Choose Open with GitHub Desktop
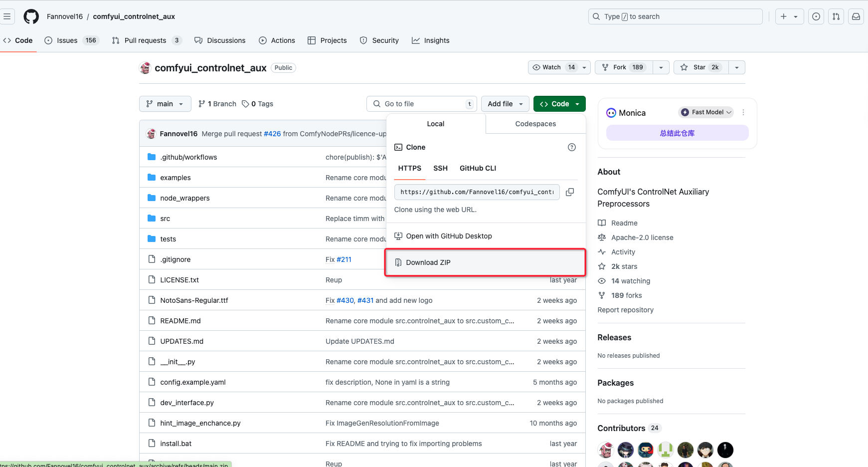Viewport: 868px width, 467px height. click(x=486, y=236)
